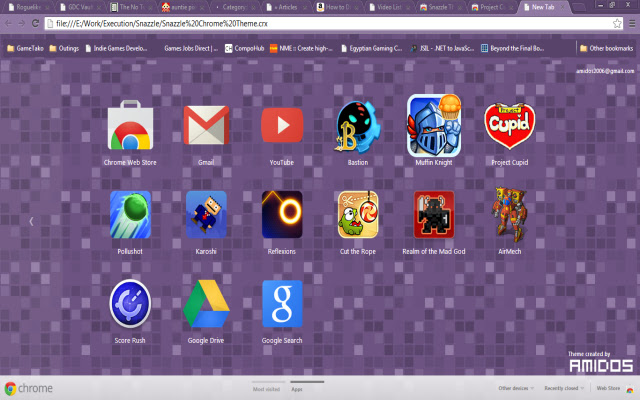Image resolution: width=640 pixels, height=400 pixels.
Task: Show the Apps page
Action: point(297,389)
